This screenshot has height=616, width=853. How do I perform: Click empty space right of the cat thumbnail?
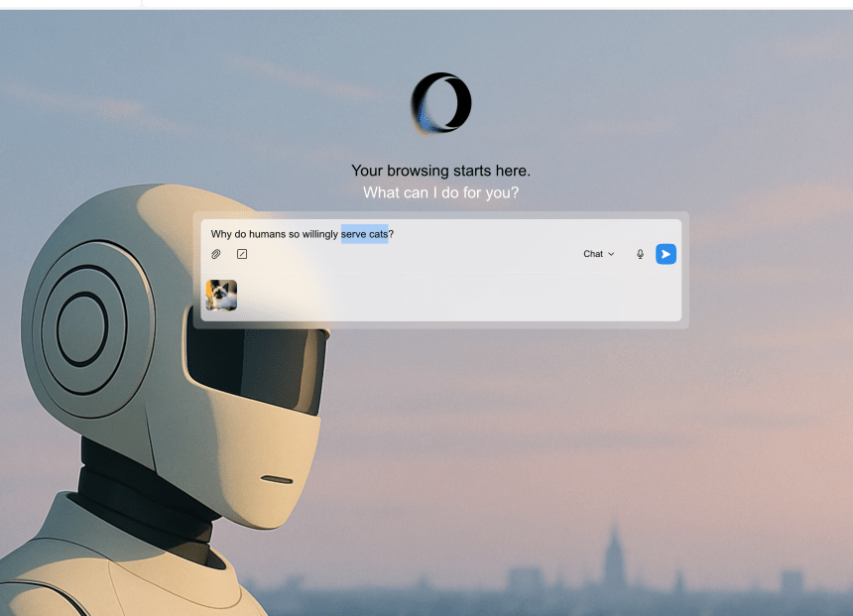[x=446, y=296]
